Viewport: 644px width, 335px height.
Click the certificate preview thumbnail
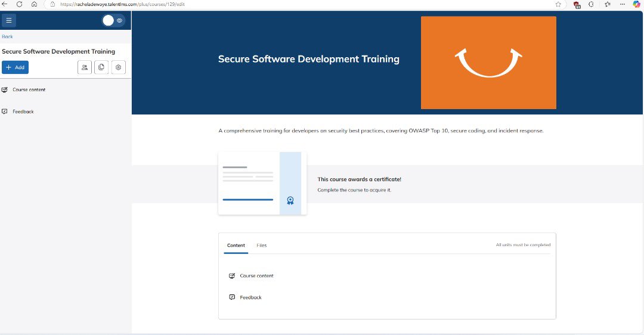pos(262,183)
